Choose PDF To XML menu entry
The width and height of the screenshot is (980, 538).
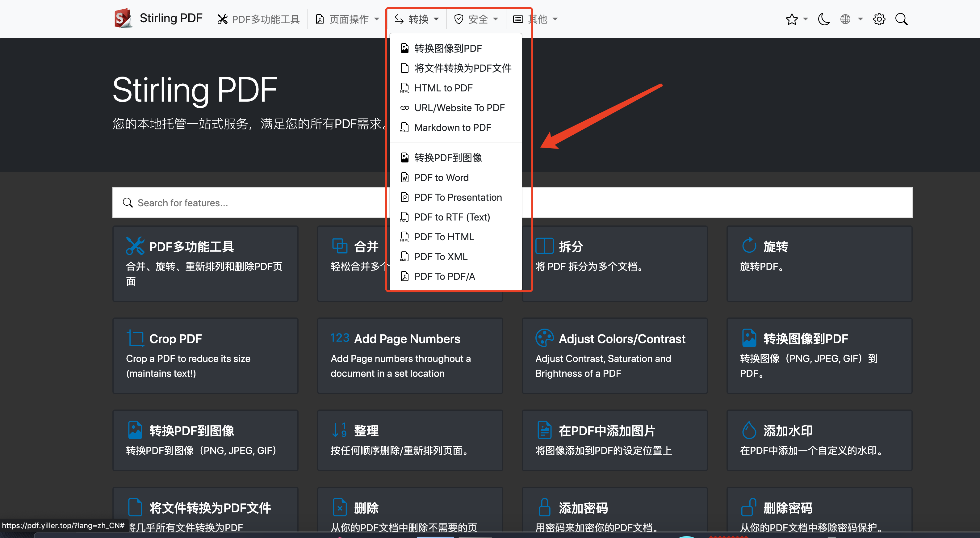(x=455, y=256)
